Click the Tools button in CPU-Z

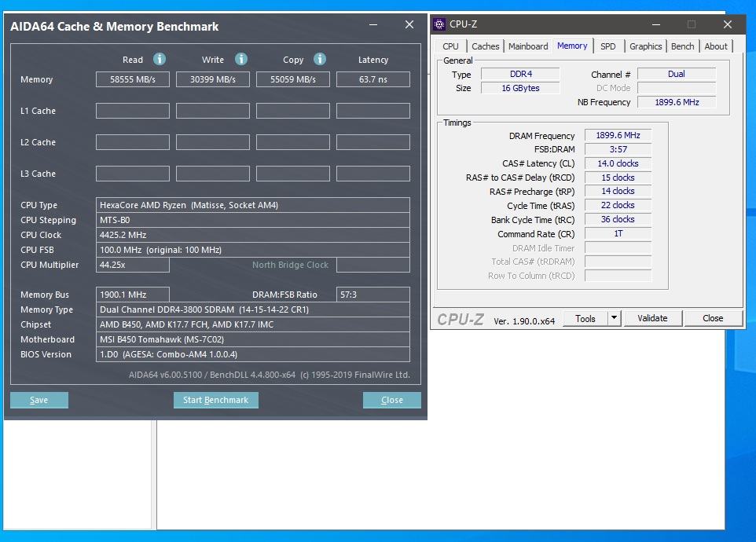coord(585,318)
